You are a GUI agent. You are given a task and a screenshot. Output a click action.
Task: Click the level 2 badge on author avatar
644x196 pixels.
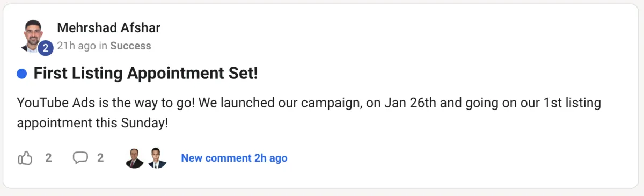pos(46,48)
